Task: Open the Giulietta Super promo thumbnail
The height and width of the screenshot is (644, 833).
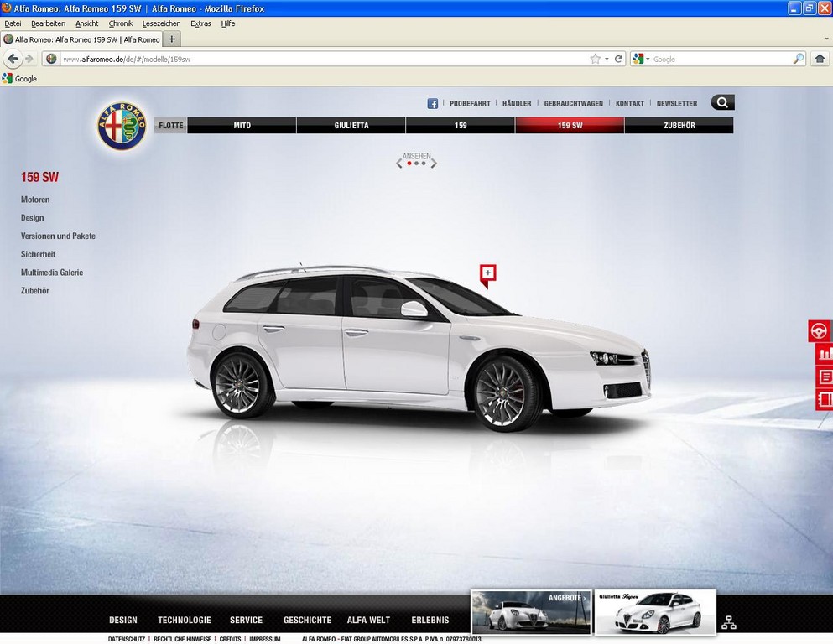Action: click(x=655, y=612)
